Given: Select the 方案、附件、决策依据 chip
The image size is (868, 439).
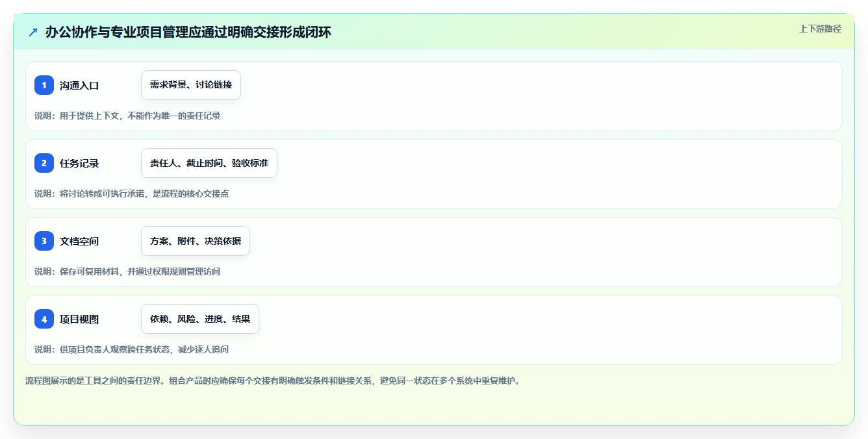Looking at the screenshot, I should pyautogui.click(x=196, y=241).
